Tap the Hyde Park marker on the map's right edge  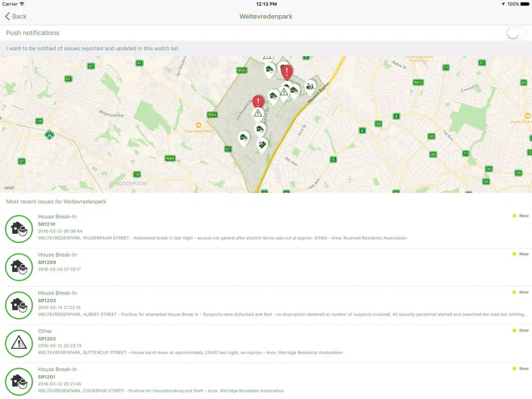click(x=528, y=116)
